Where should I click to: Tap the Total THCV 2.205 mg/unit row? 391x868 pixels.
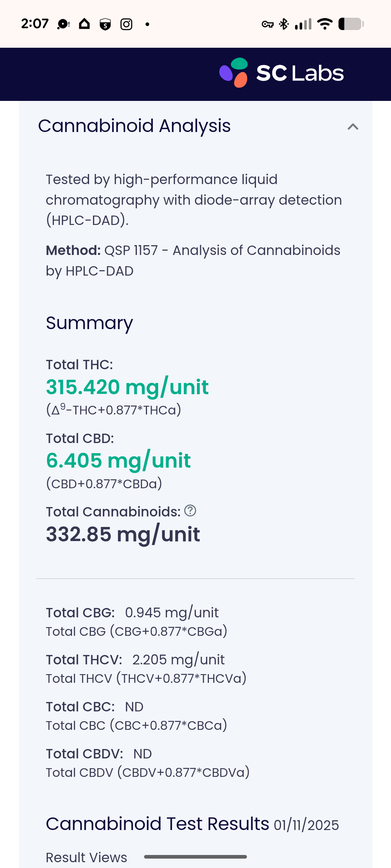click(135, 660)
